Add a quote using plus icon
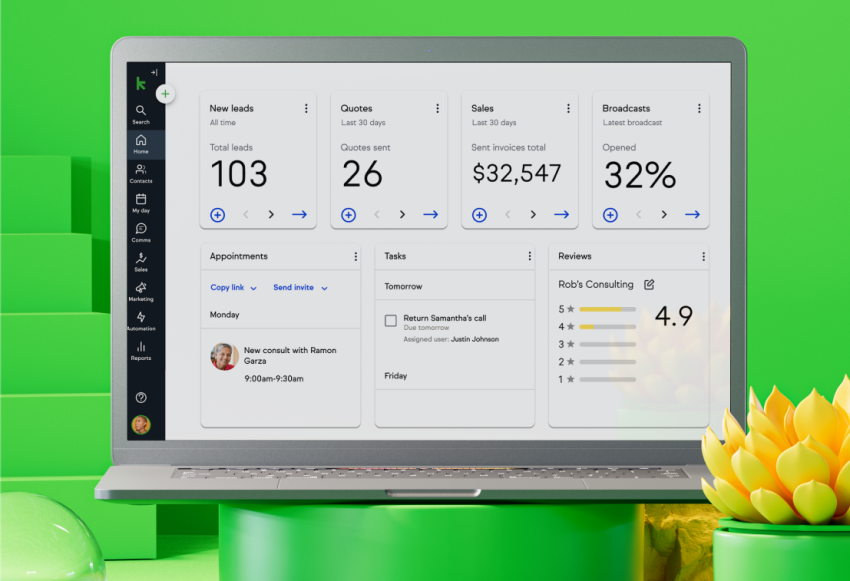The width and height of the screenshot is (850, 581). (x=349, y=215)
